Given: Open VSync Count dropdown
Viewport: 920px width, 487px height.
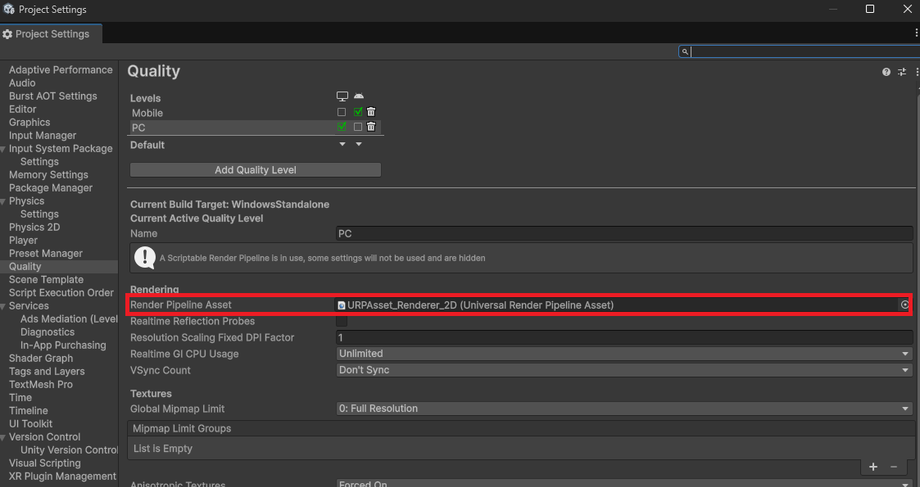Looking at the screenshot, I should 624,370.
